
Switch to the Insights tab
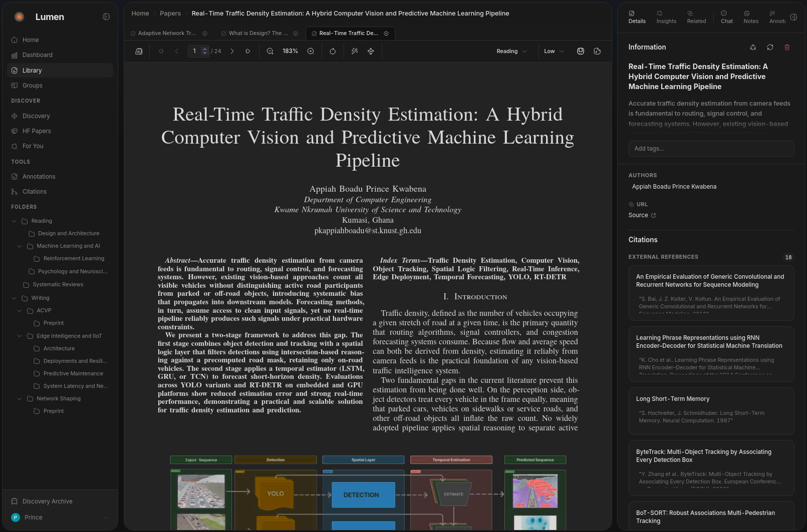[x=666, y=17]
